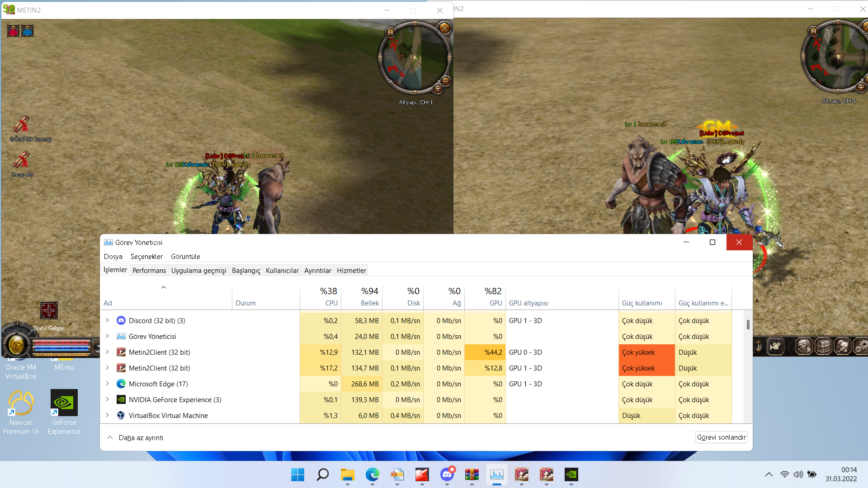This screenshot has width=868, height=488.
Task: Expand the VirtualBox Virtual Machine row
Action: 107,415
